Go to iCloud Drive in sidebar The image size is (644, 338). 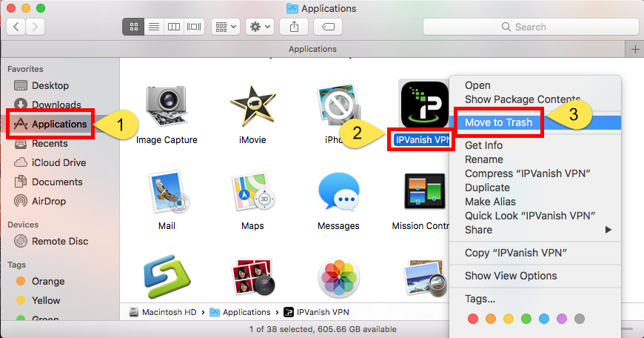[x=58, y=162]
